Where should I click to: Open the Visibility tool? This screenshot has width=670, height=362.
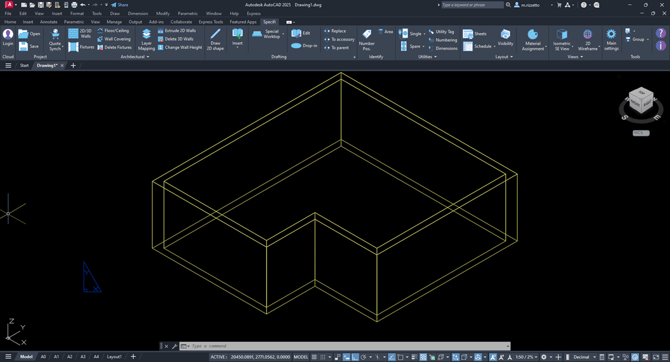coord(505,38)
